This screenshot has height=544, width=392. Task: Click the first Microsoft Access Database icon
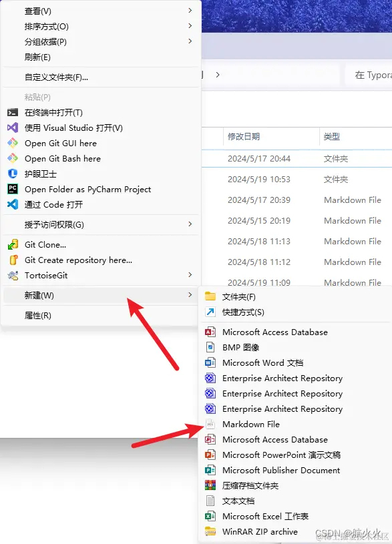pyautogui.click(x=210, y=332)
